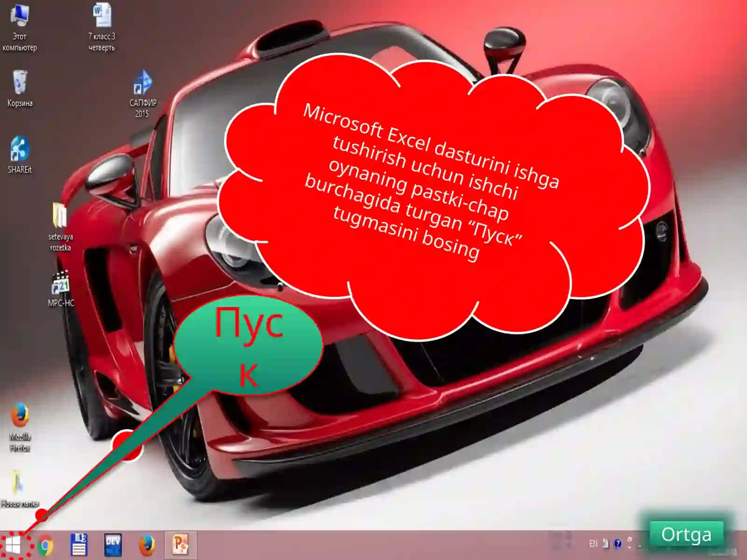Click the ЕП language indicator in tray
This screenshot has height=560, width=747.
593,543
